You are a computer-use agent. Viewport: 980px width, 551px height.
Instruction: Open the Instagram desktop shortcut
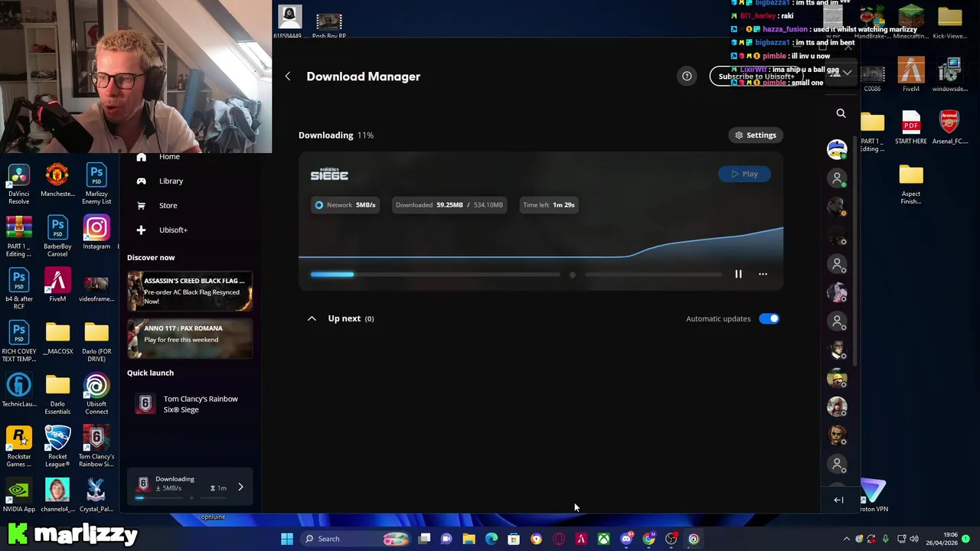pyautogui.click(x=96, y=233)
